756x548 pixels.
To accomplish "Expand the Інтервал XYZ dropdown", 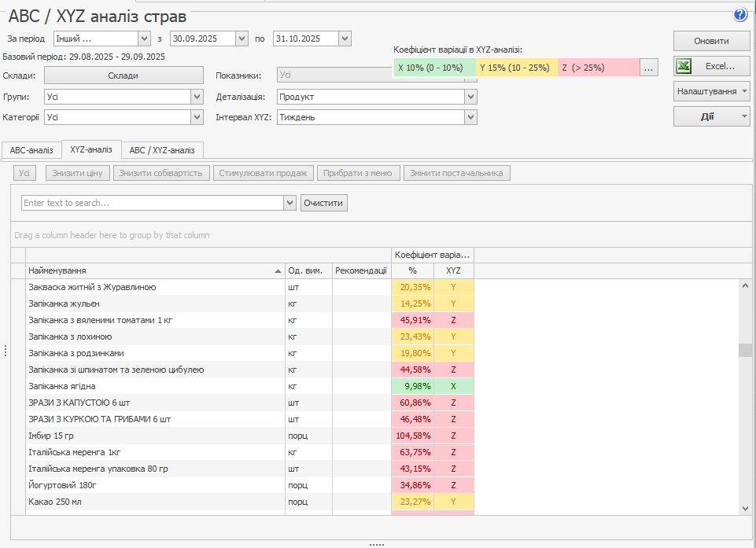I will click(470, 117).
